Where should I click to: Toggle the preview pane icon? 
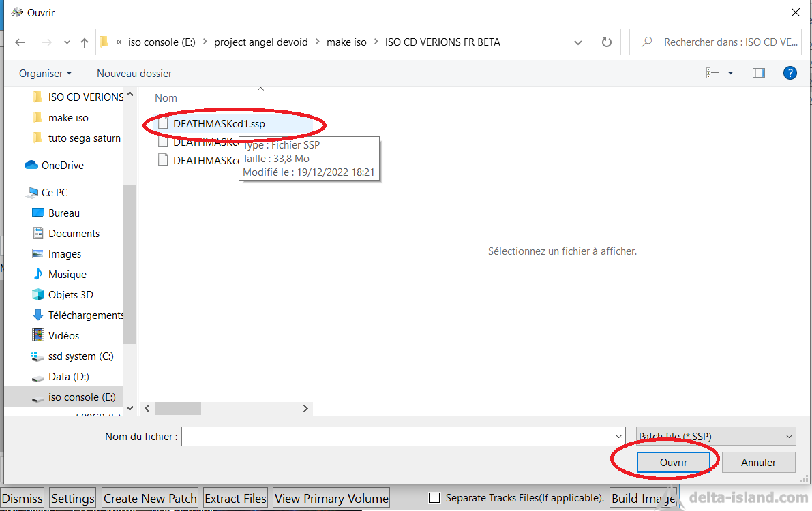[x=758, y=73]
